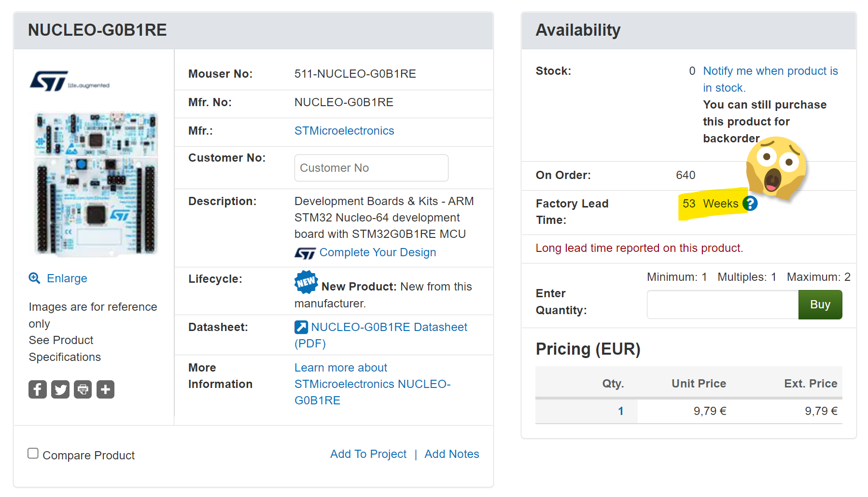
Task: Click the Twitter share icon
Action: [x=60, y=389]
